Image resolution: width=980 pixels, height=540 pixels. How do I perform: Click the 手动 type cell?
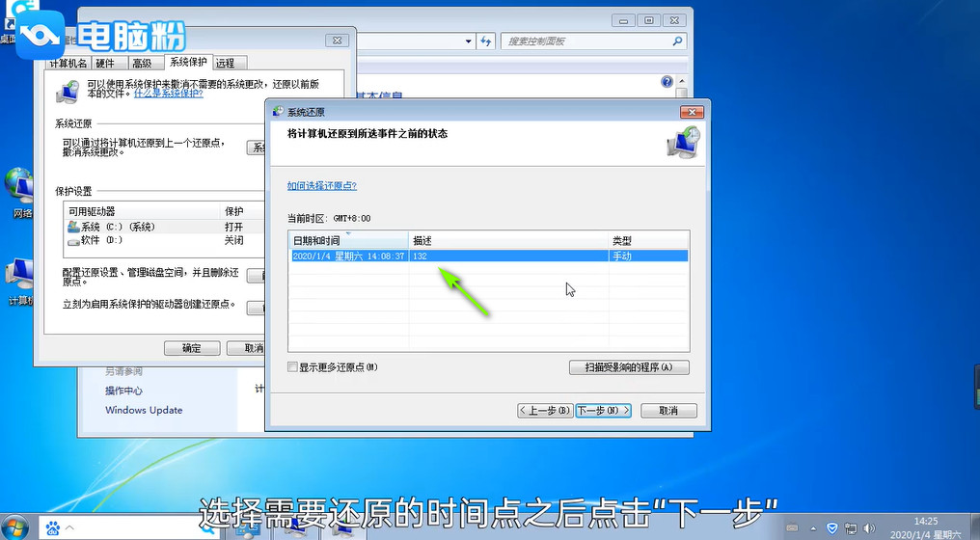click(x=648, y=256)
